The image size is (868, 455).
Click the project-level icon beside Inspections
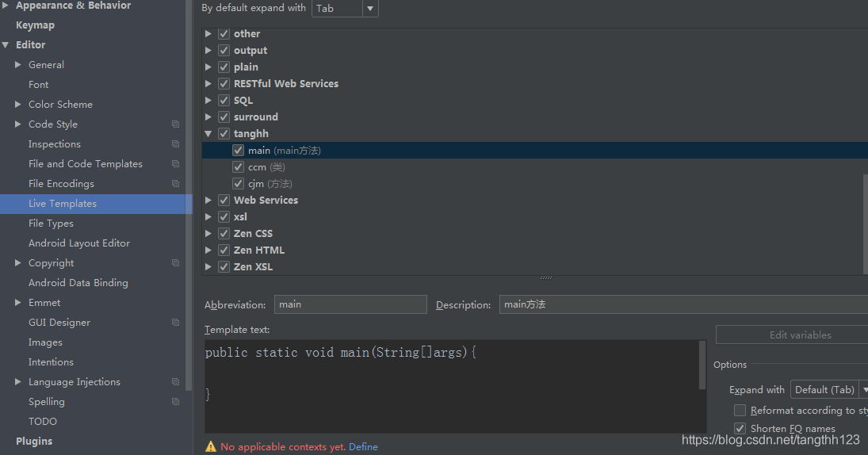(175, 144)
